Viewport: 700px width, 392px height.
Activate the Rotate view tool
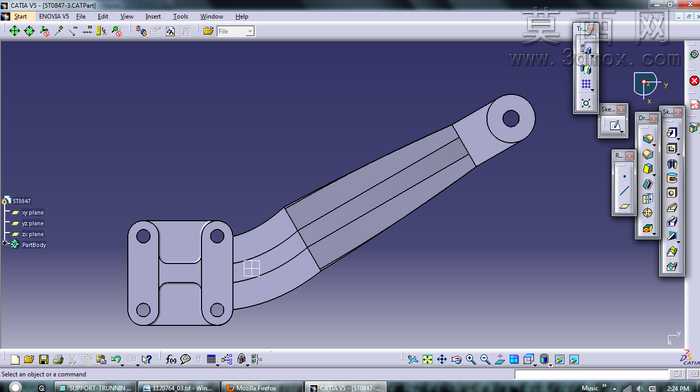tap(456, 359)
